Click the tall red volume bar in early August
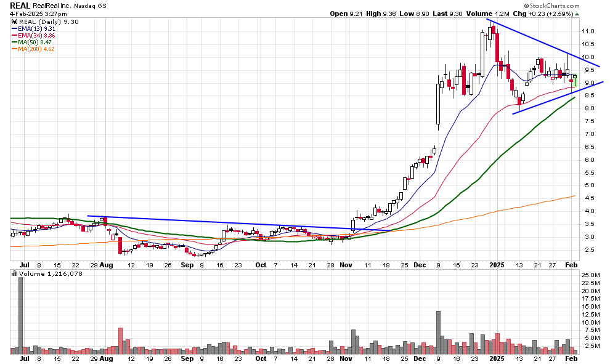 (120, 341)
